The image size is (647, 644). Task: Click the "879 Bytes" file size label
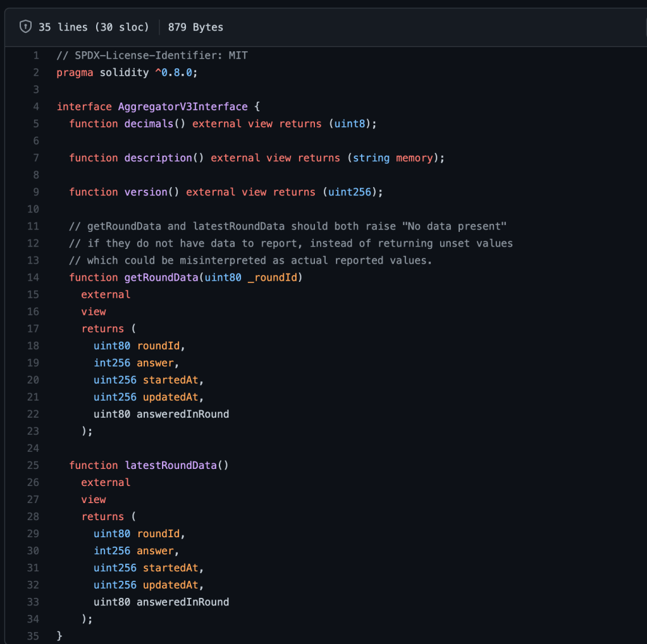tap(195, 27)
